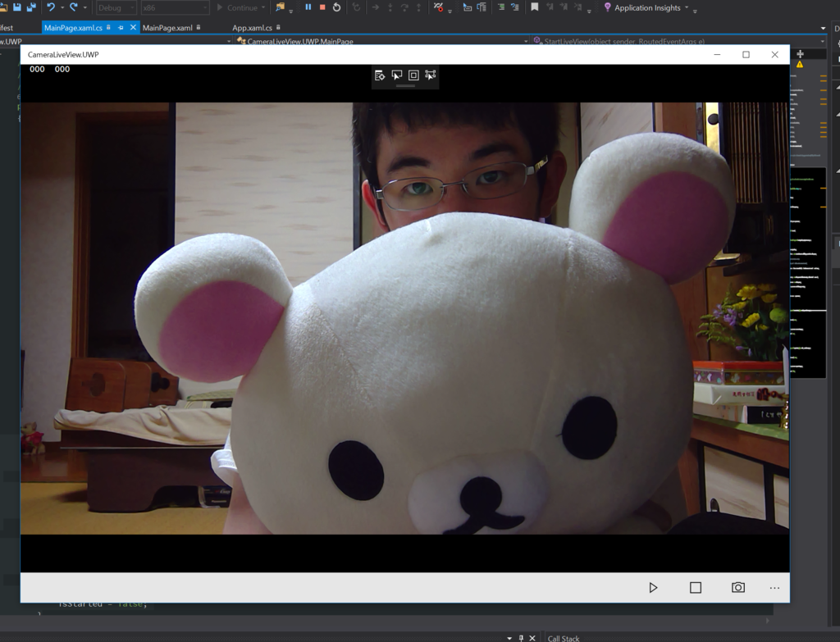840x642 pixels.
Task: Open the Debug configuration dropdown
Action: click(x=116, y=7)
